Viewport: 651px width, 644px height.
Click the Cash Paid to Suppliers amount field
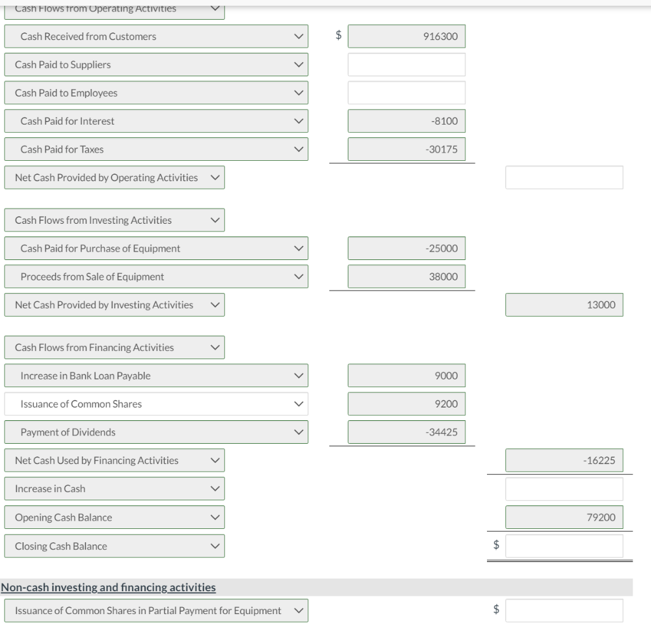click(406, 64)
